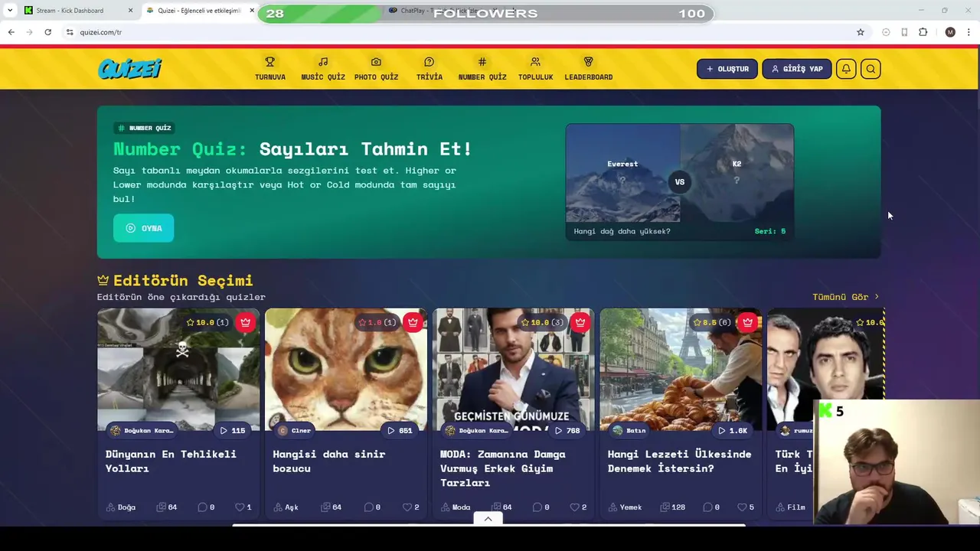Click the crown badge on the dangerous roads card
980x551 pixels.
click(245, 322)
